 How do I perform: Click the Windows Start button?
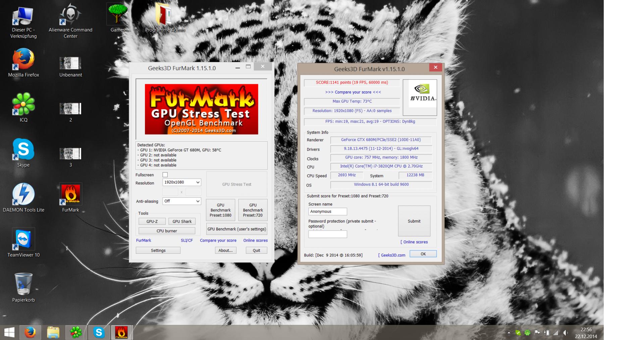pyautogui.click(x=9, y=333)
